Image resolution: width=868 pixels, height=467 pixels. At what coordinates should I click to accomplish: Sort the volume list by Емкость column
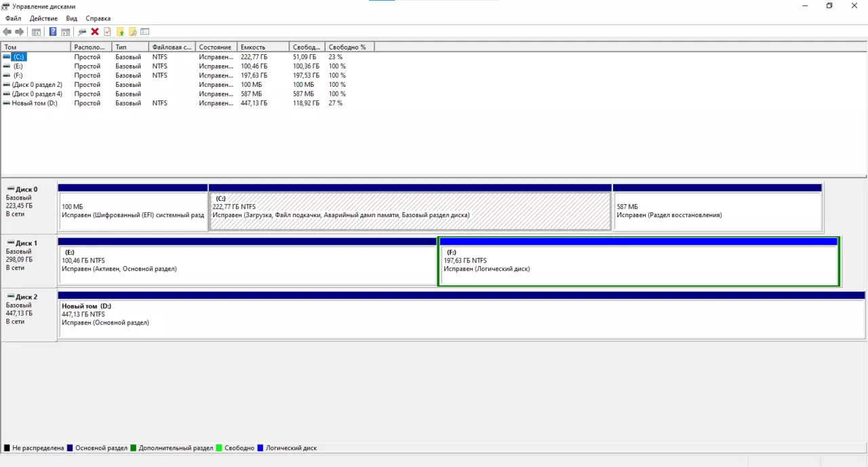(263, 48)
